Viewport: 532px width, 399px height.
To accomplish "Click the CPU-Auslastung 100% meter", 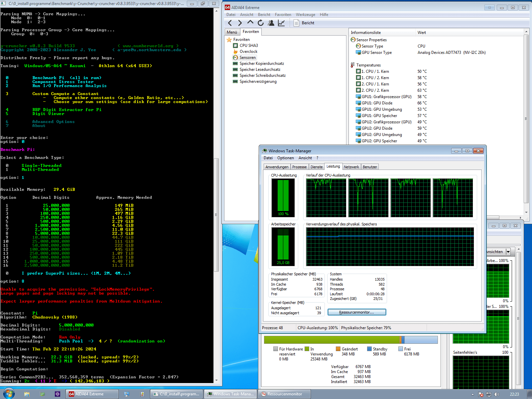I will coord(283,198).
